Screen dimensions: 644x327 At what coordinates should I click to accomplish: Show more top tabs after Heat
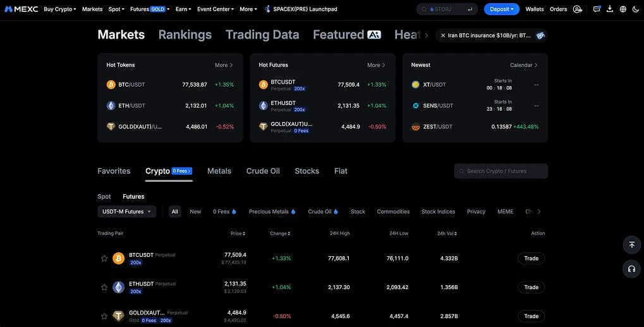click(427, 35)
